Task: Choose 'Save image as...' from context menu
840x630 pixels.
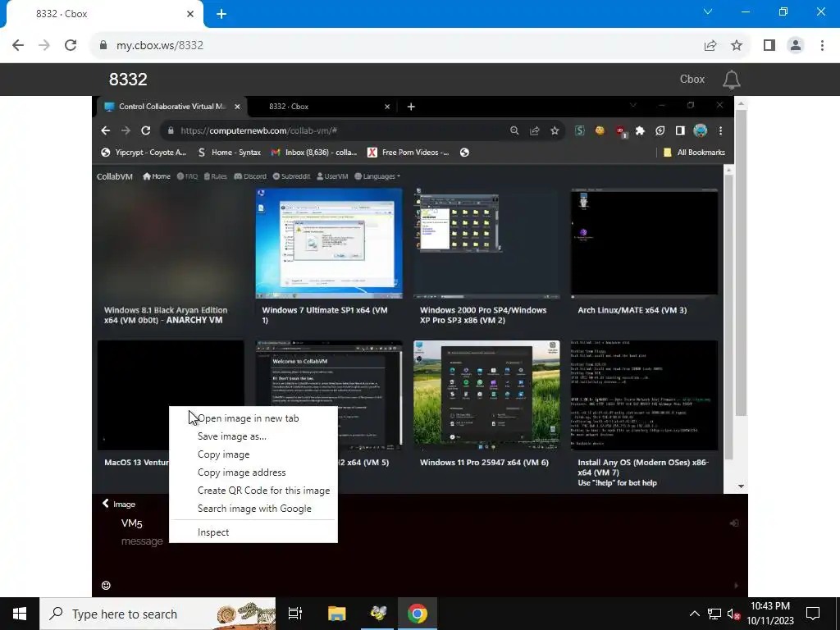Action: 253,436
